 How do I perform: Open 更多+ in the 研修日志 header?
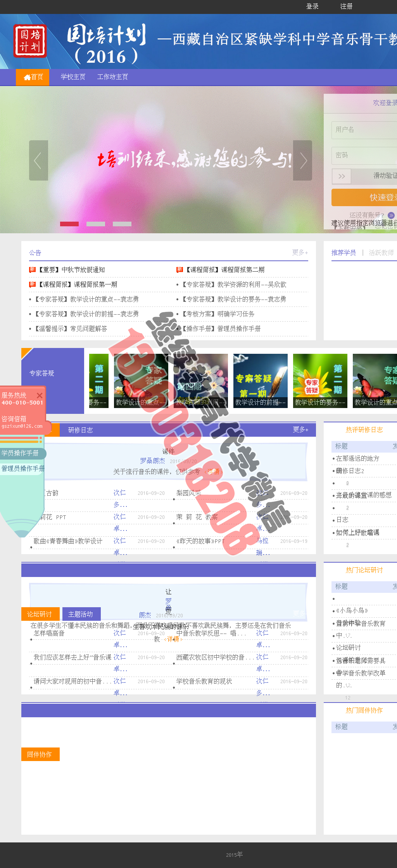(300, 430)
